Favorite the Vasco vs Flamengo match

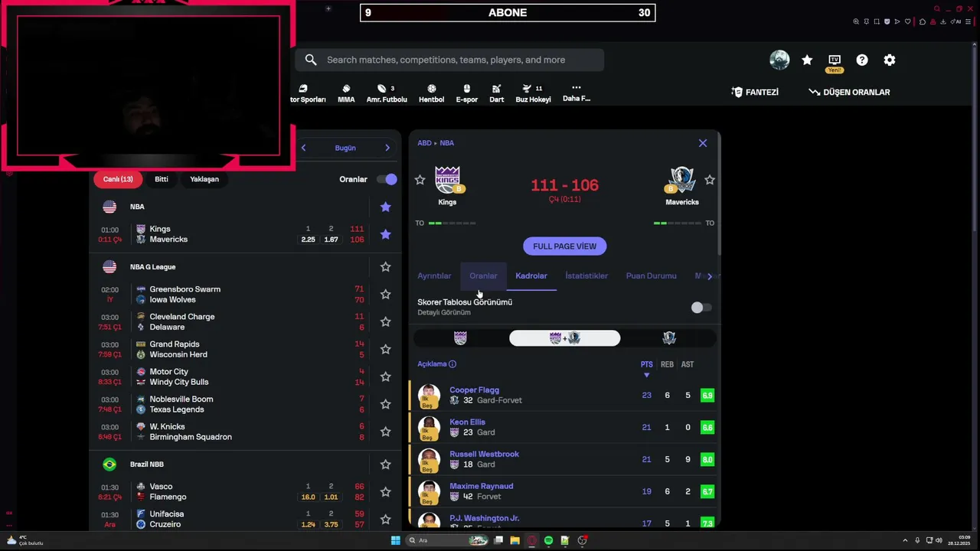coord(385,492)
